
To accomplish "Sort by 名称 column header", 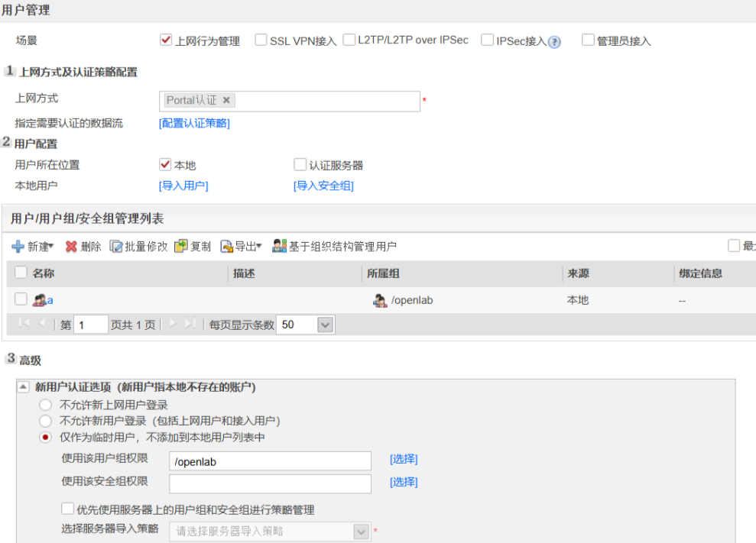I will click(x=44, y=273).
